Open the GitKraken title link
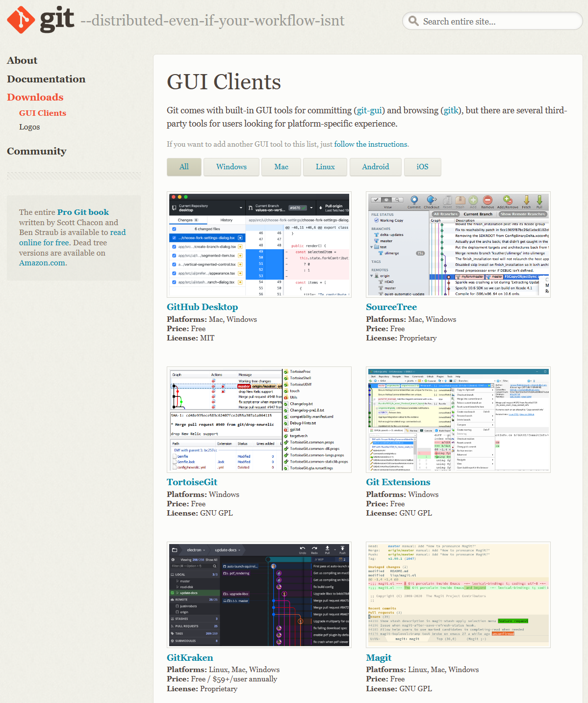588x703 pixels. tap(190, 658)
